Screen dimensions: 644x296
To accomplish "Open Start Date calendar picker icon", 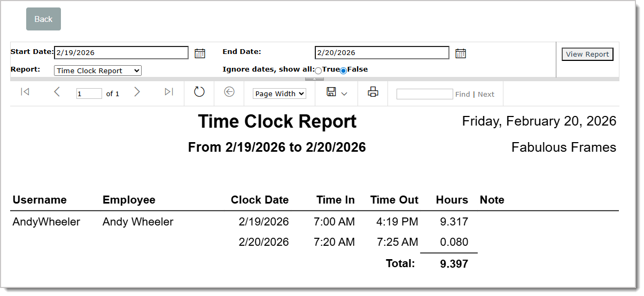I will tap(200, 53).
